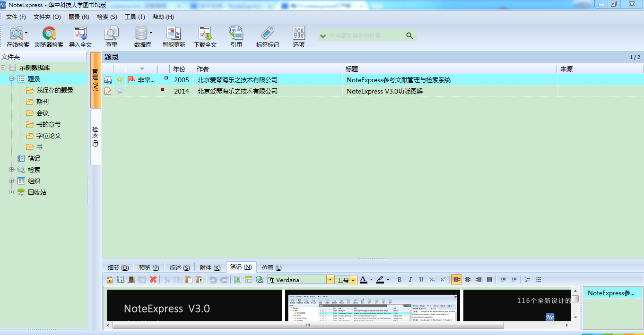This screenshot has width=644, height=335.
Task: Click the highlight color swatch
Action: coord(380,280)
